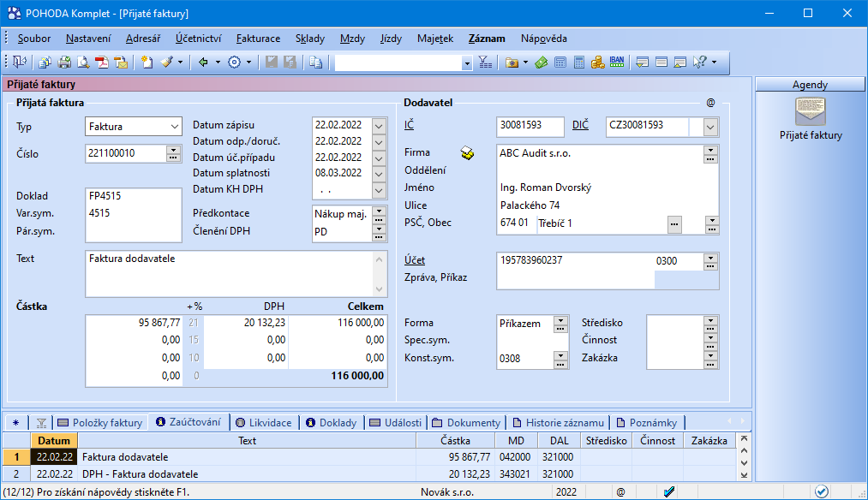The width and height of the screenshot is (868, 500).
Task: Click the exit door icon in toolbar
Action: click(x=20, y=62)
